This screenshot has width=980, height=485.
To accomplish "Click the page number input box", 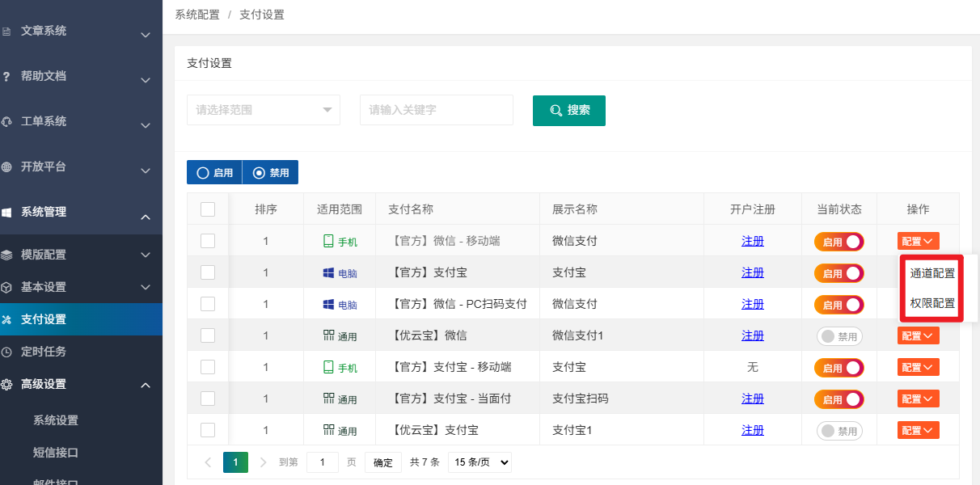I will (323, 462).
